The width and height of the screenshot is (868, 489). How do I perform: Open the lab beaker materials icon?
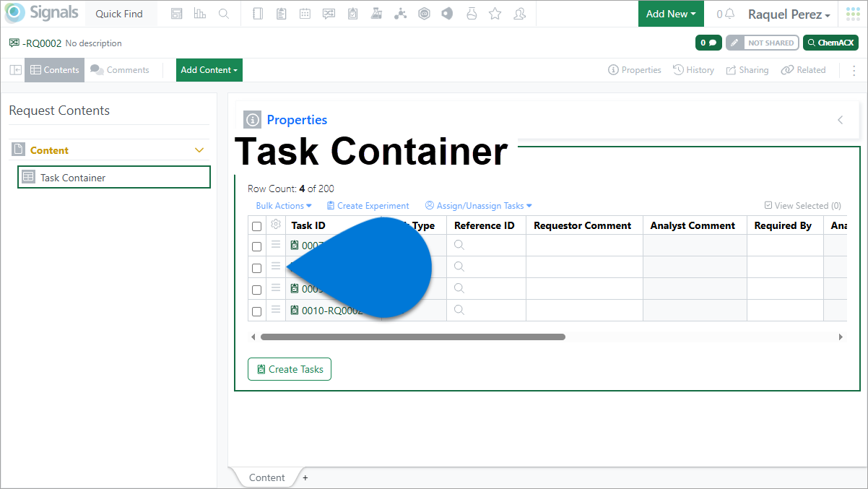pos(376,14)
